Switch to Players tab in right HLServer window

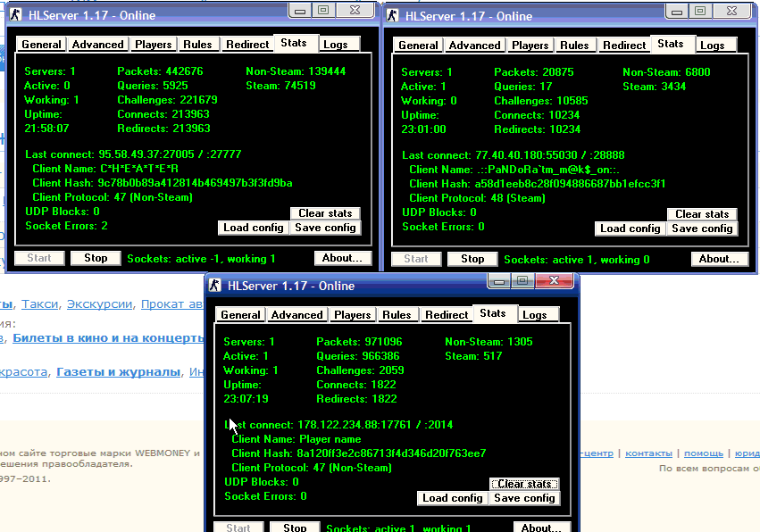tap(530, 46)
